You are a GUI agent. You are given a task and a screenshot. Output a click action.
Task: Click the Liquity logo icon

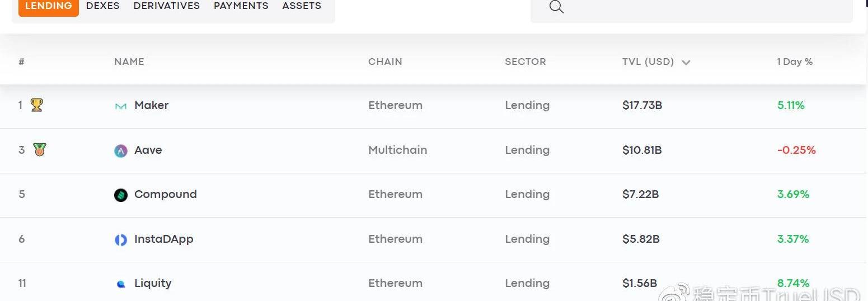point(121,284)
